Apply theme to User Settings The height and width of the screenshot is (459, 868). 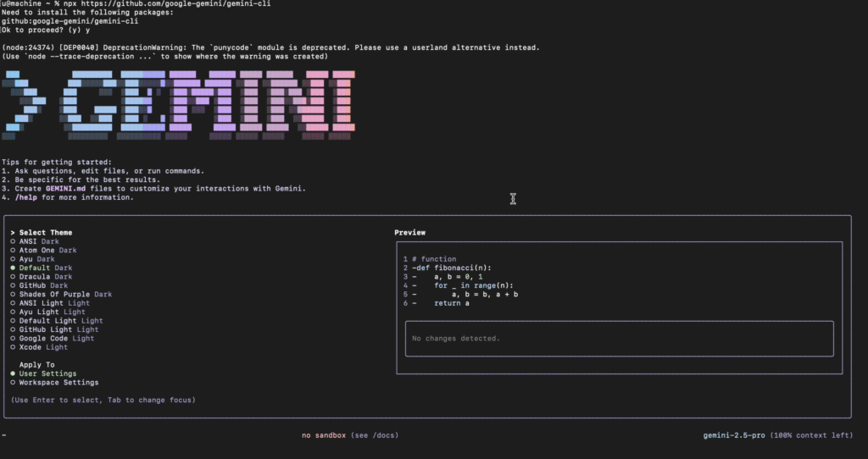click(43, 374)
